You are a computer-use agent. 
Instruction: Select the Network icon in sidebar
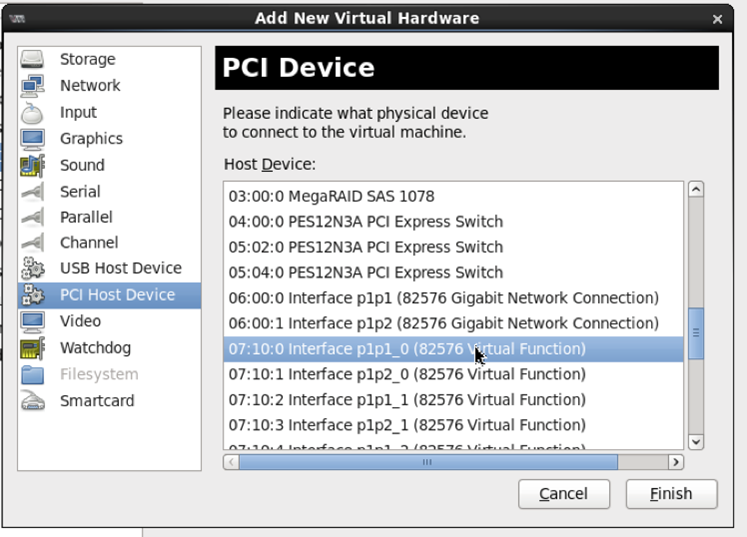(x=33, y=86)
